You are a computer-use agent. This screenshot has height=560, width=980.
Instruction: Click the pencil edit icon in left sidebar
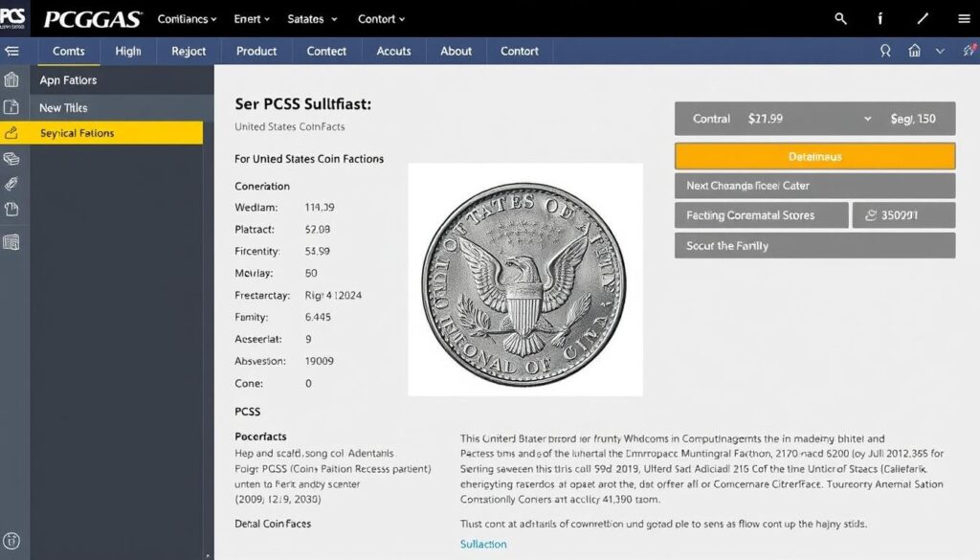[12, 133]
